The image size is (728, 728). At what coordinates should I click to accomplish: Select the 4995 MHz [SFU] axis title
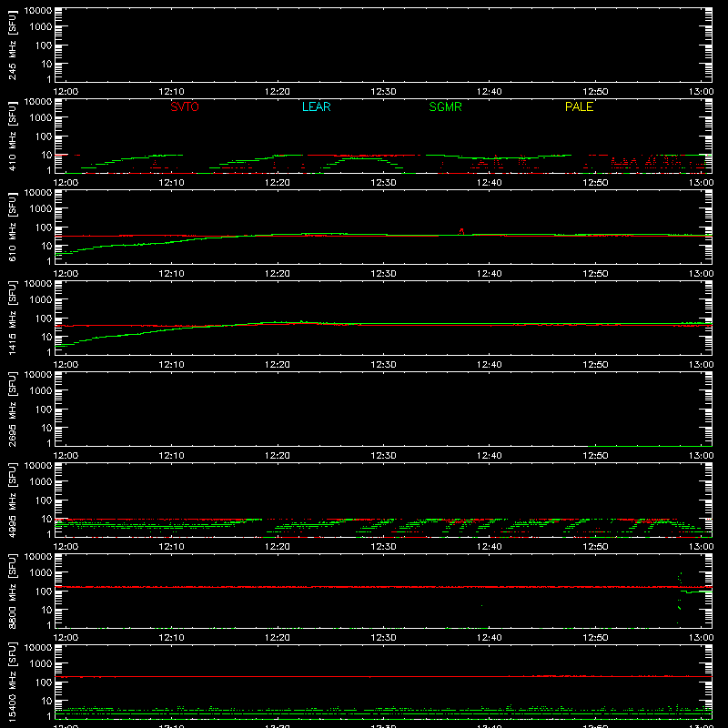[x=12, y=501]
